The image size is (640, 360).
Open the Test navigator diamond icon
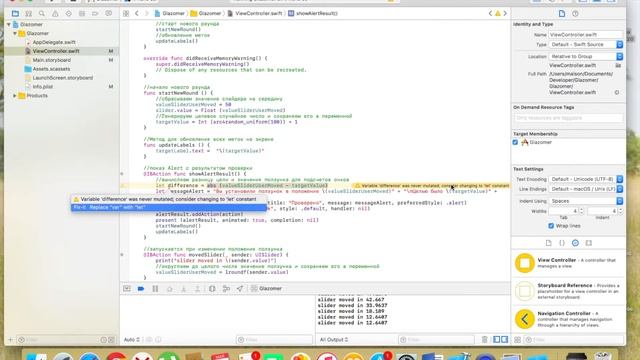[x=68, y=13]
